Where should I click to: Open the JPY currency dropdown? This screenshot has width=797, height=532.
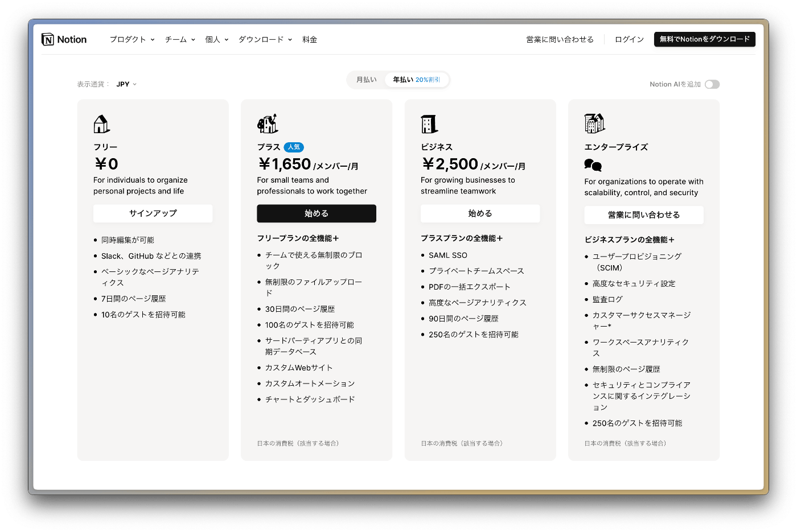pos(126,84)
